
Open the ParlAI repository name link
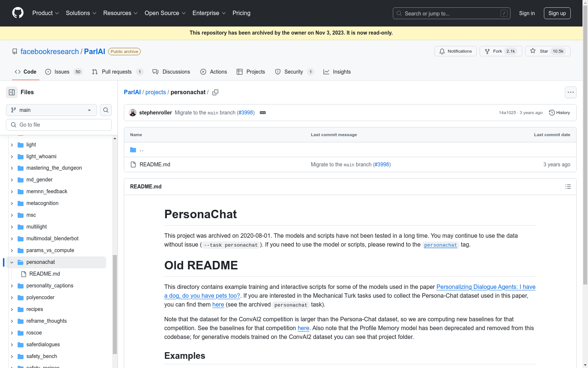pos(94,52)
